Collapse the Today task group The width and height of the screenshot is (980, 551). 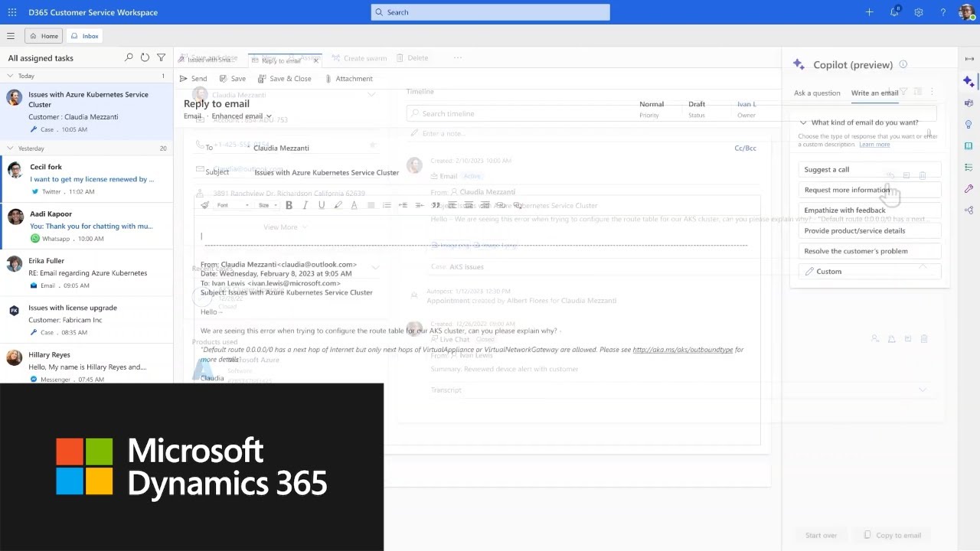(x=10, y=76)
